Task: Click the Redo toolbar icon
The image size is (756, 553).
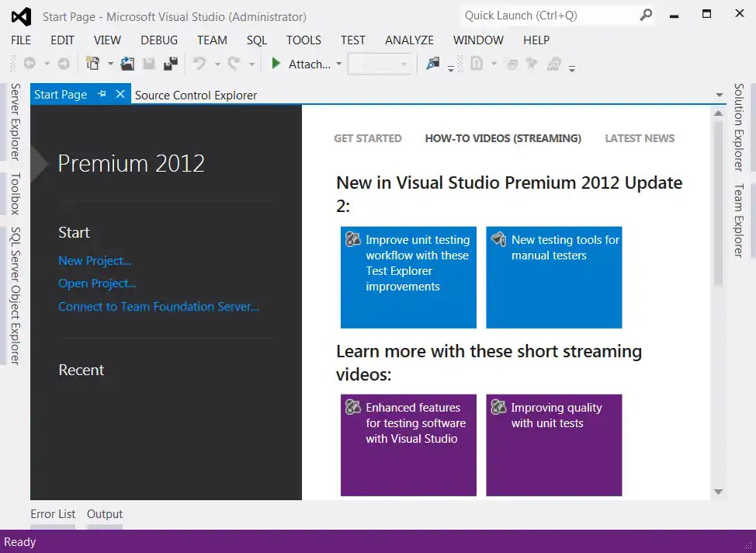Action: 234,63
